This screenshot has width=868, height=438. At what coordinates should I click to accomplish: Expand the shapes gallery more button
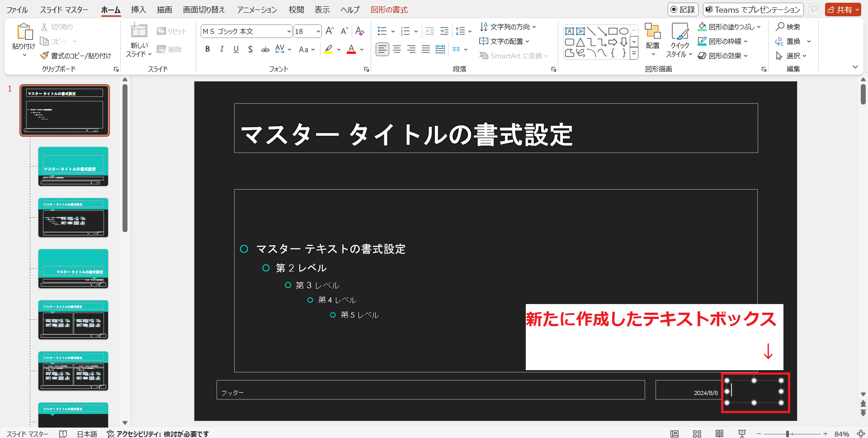[634, 54]
